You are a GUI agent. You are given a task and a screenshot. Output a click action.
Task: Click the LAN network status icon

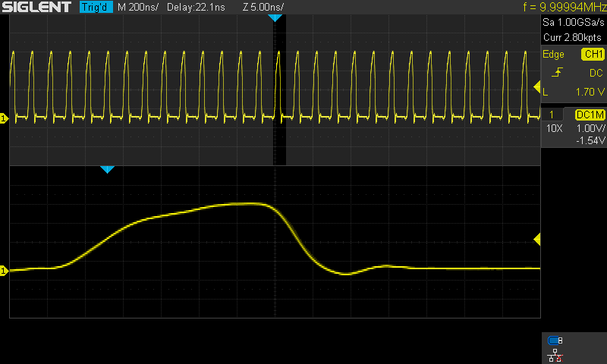pyautogui.click(x=555, y=356)
